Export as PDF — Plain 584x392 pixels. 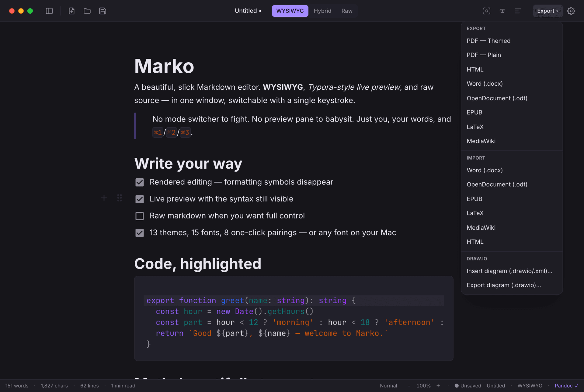point(512,55)
